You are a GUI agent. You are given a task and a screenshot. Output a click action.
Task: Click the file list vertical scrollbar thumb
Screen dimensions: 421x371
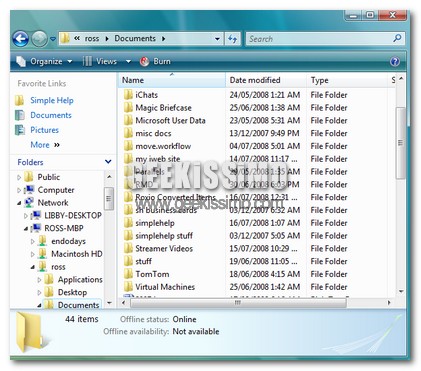[401, 143]
